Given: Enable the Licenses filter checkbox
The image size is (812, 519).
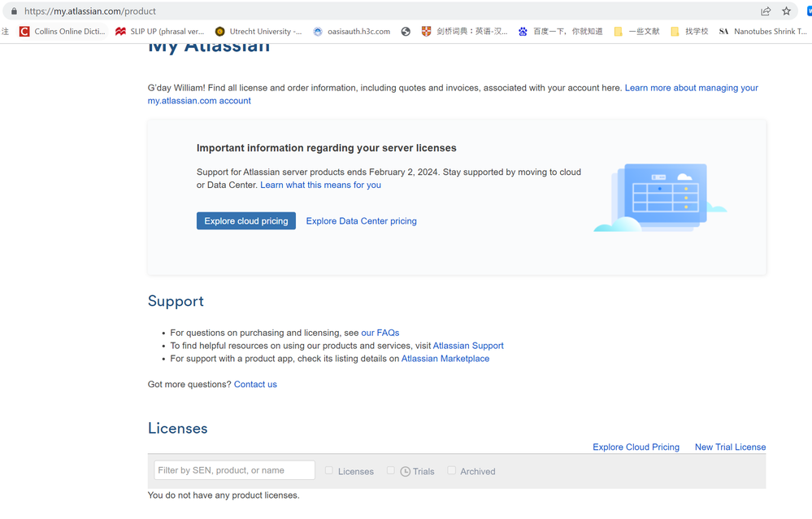Looking at the screenshot, I should (329, 470).
